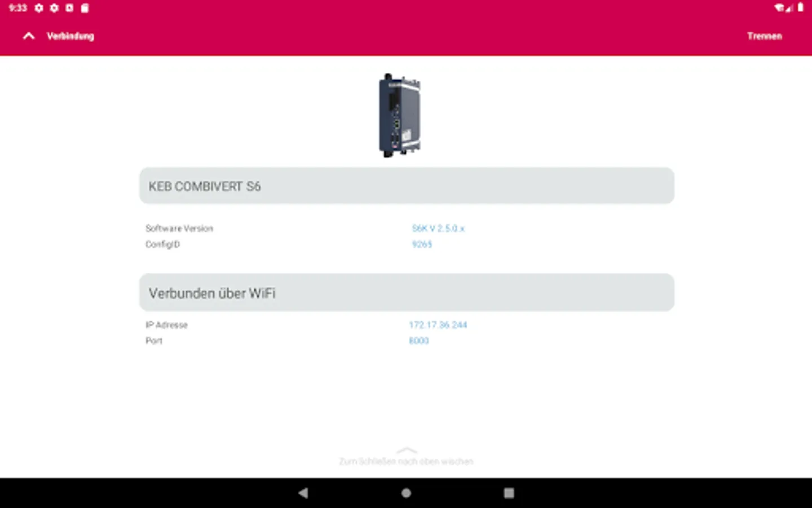The width and height of the screenshot is (812, 508).
Task: Tap the ConfigID label
Action: [x=162, y=244]
